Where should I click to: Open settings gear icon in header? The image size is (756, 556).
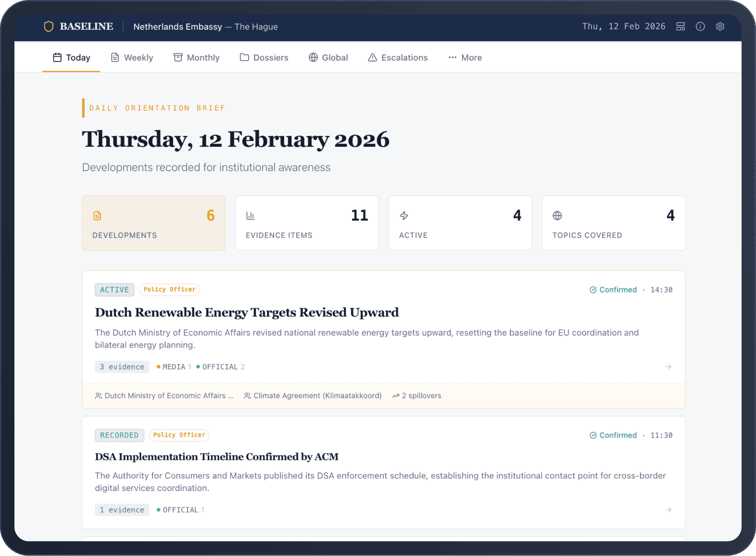click(720, 26)
